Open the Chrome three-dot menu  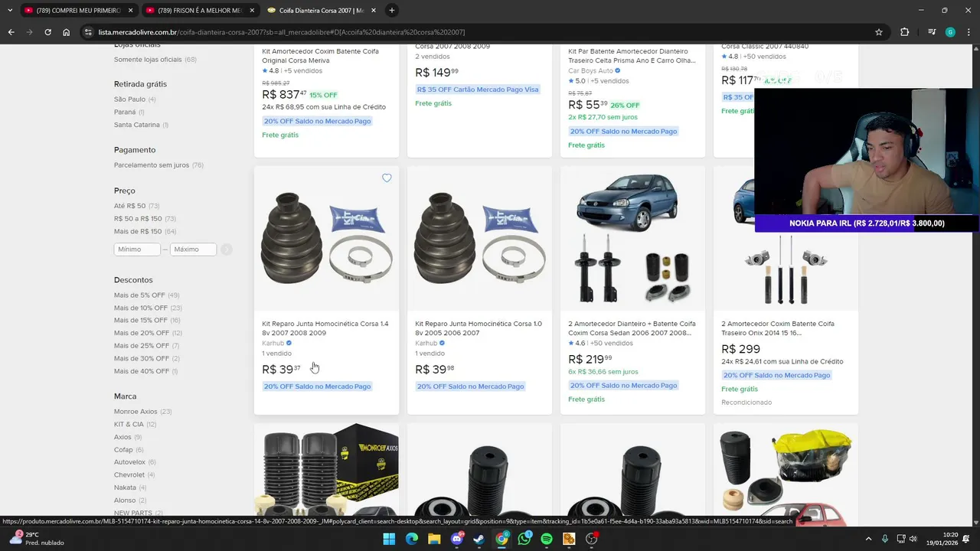969,32
